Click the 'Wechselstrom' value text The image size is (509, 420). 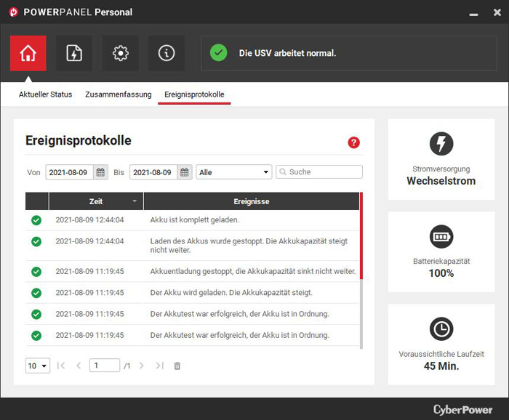[441, 181]
